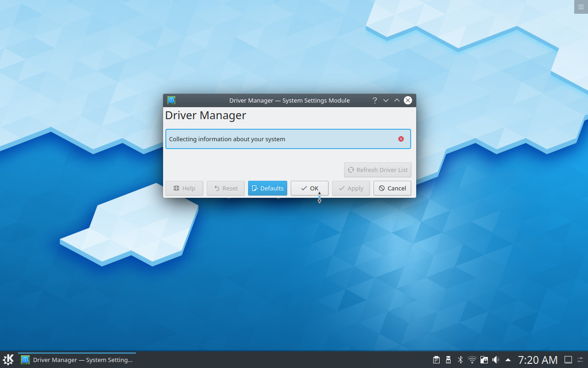Click 'Collecting information about your system' text

(x=227, y=139)
